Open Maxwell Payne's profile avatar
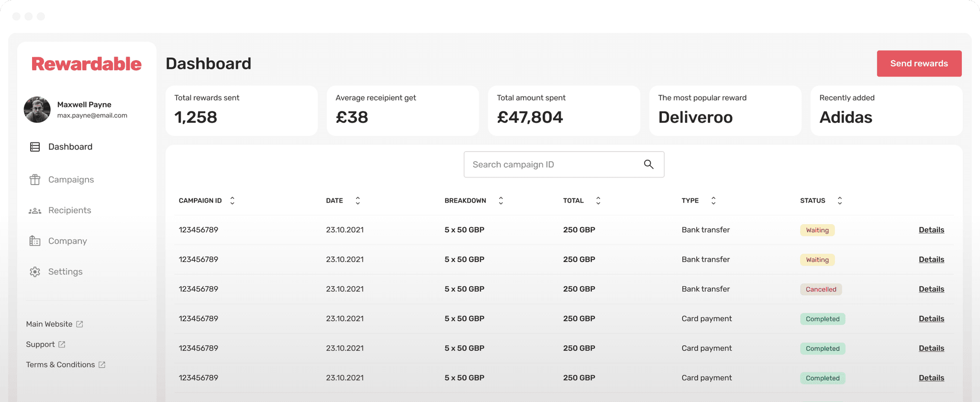The width and height of the screenshot is (980, 402). pyautogui.click(x=37, y=109)
